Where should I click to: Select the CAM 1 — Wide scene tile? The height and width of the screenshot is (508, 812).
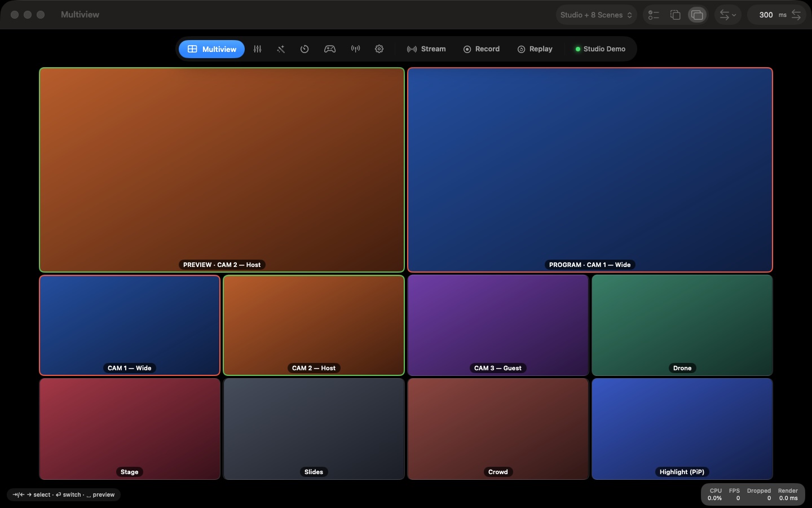tap(130, 325)
